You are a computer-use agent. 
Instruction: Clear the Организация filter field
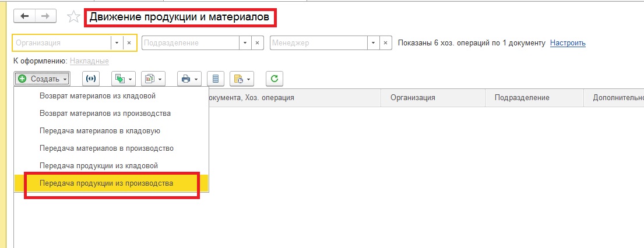tap(129, 43)
